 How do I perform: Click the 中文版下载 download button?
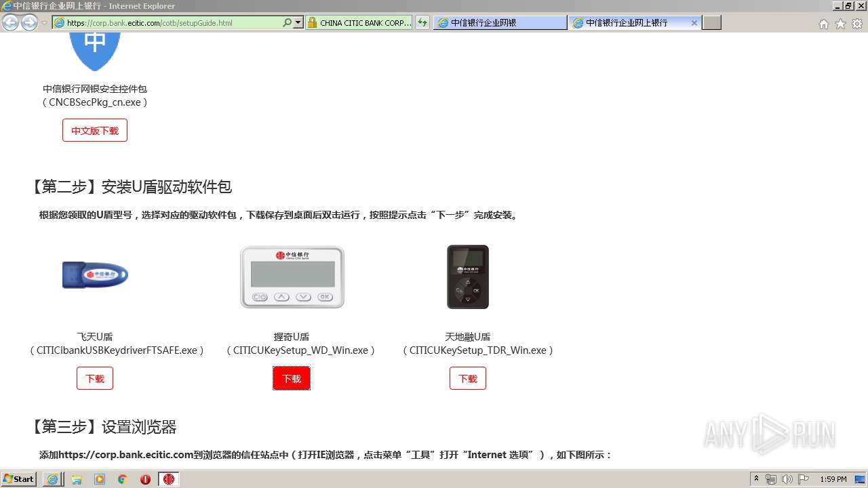[95, 131]
